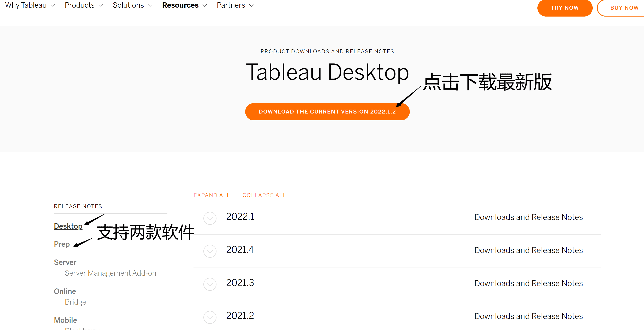Download the current version 2022.1.2
The width and height of the screenshot is (644, 330).
point(327,112)
